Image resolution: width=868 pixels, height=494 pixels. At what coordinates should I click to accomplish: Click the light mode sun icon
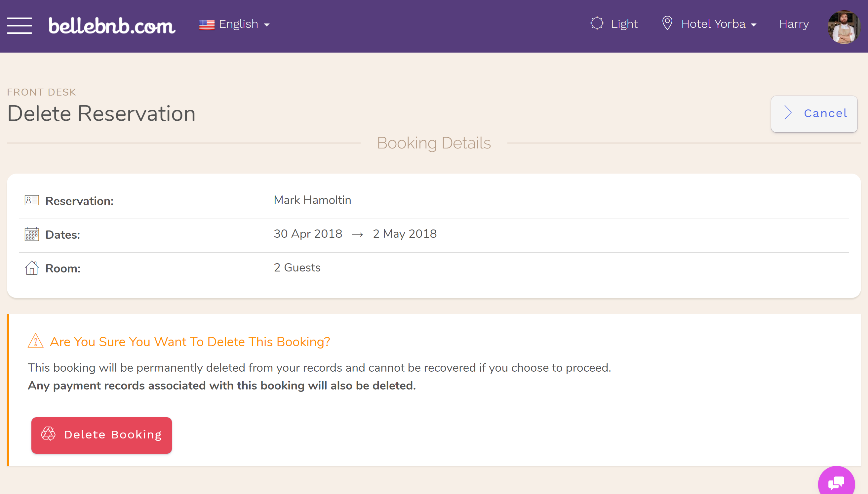597,23
